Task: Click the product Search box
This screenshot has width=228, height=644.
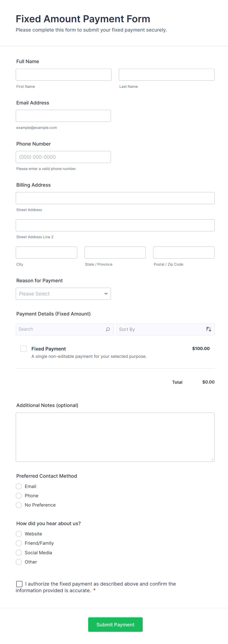Action: 60,329
